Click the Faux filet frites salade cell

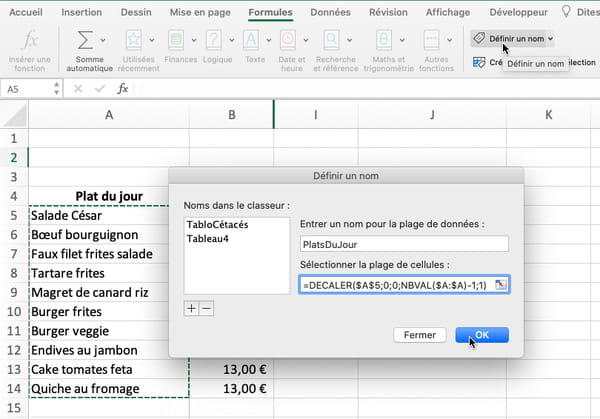(98, 254)
